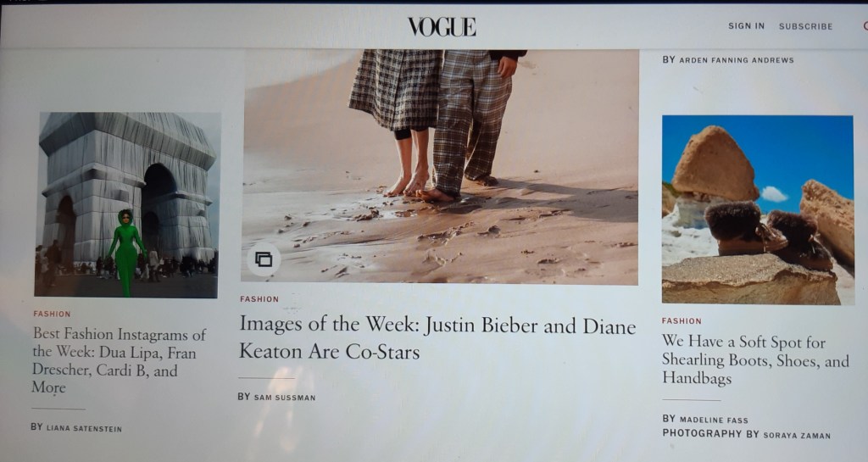Viewport: 868px width, 462px height.
Task: Click the green-dressed figure in the thumbnail
Action: coord(127,253)
